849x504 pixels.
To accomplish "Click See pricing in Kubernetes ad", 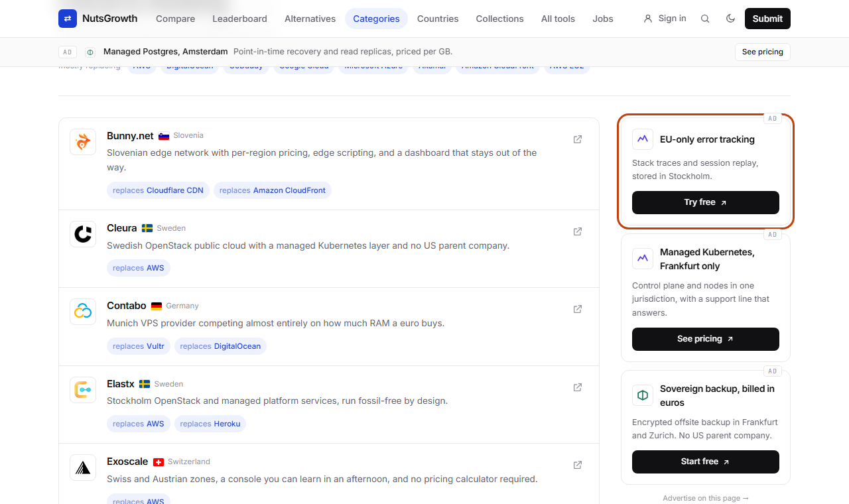I will (x=706, y=339).
